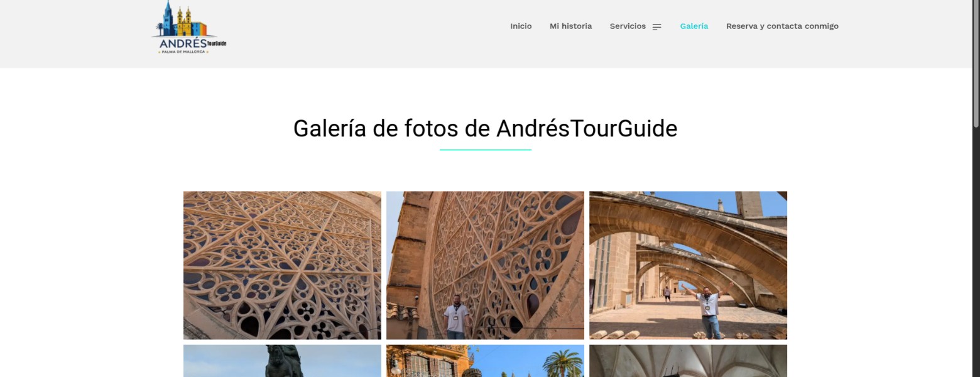Viewport: 980px width, 377px height.
Task: Open the rose window close-up photo
Action: click(x=282, y=265)
